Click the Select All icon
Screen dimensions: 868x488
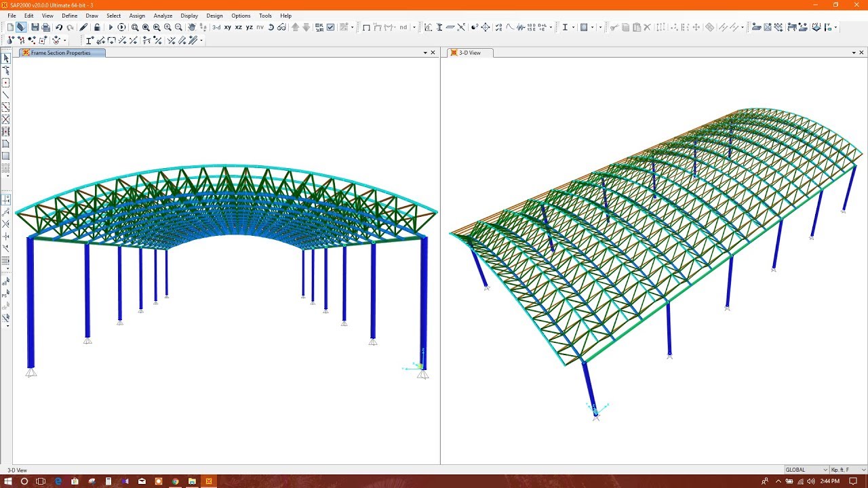(x=6, y=281)
